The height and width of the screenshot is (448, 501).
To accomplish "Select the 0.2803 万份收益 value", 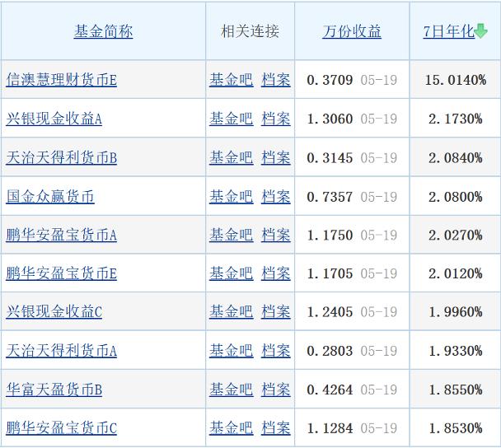I will tap(330, 351).
